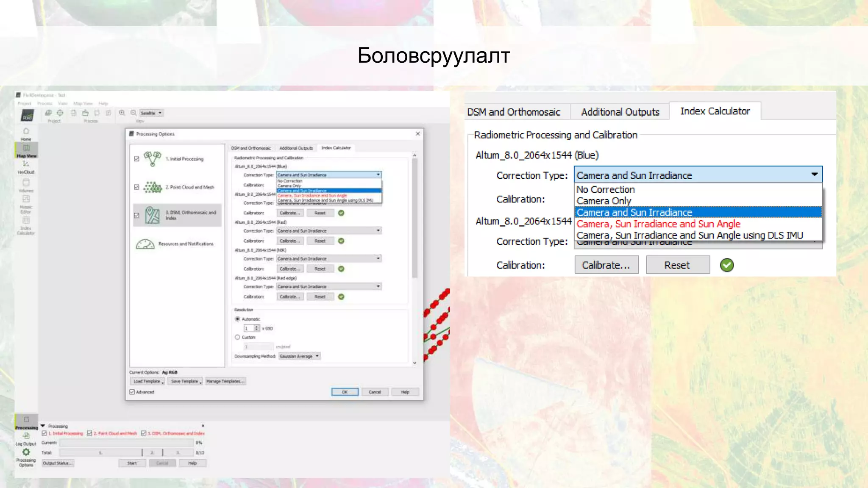Open Red edge Correction Type dropdown
This screenshot has height=488, width=868.
pyautogui.click(x=329, y=287)
